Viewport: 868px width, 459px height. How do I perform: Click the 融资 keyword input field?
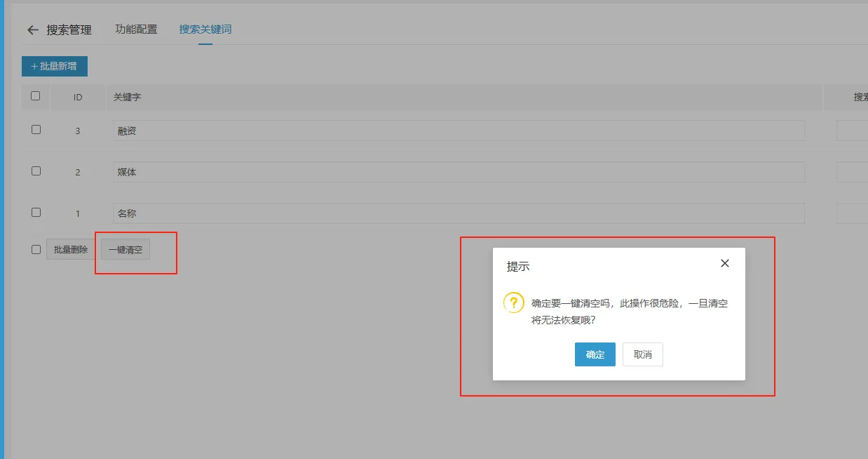458,131
